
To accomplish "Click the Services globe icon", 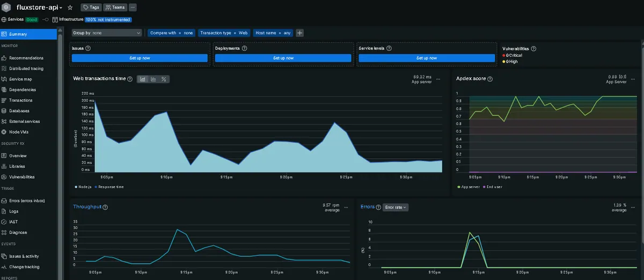I will [4, 19].
